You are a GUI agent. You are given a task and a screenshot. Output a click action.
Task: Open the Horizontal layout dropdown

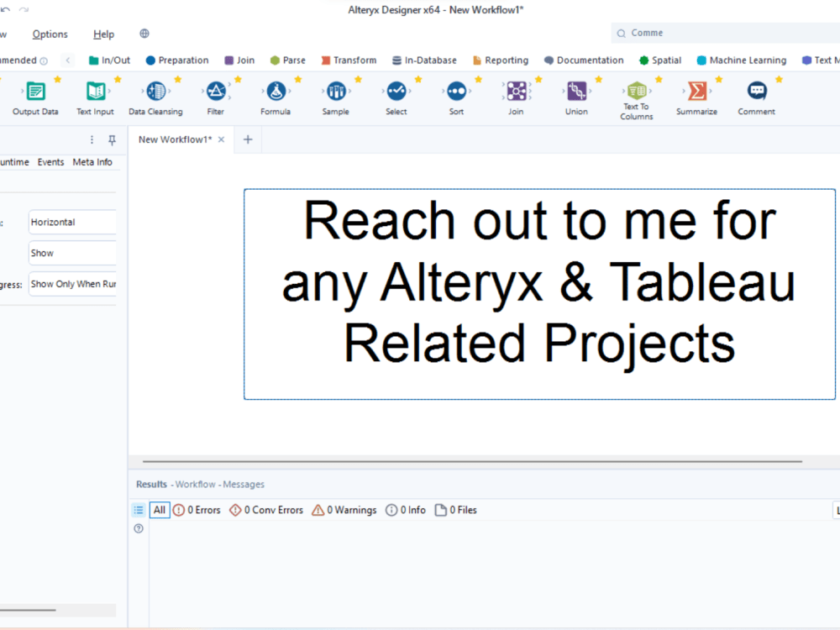point(72,222)
